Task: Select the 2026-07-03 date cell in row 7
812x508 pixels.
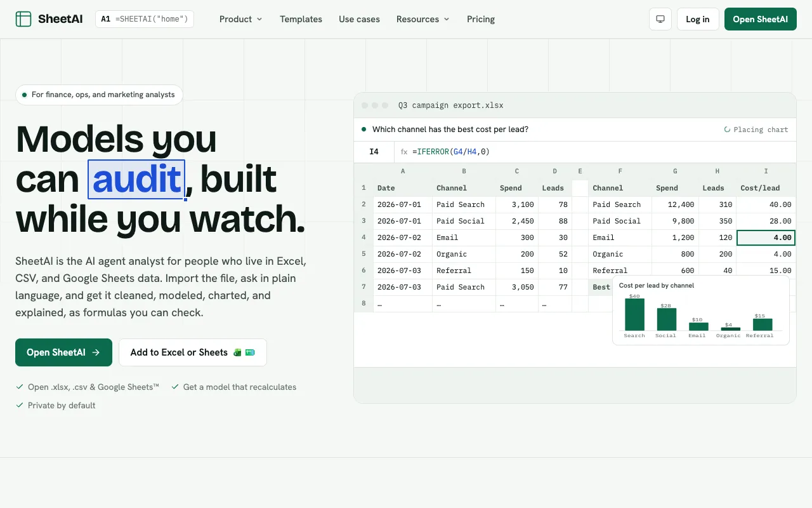Action: pyautogui.click(x=403, y=287)
